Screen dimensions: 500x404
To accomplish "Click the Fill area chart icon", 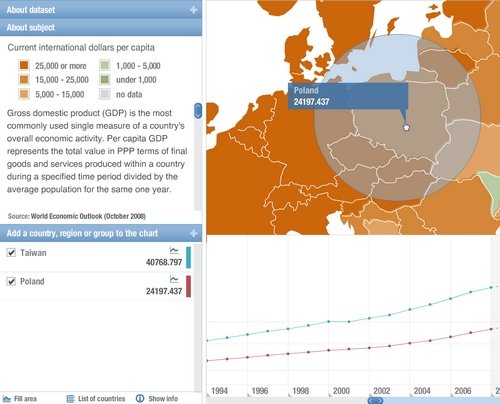I will [x=7, y=398].
